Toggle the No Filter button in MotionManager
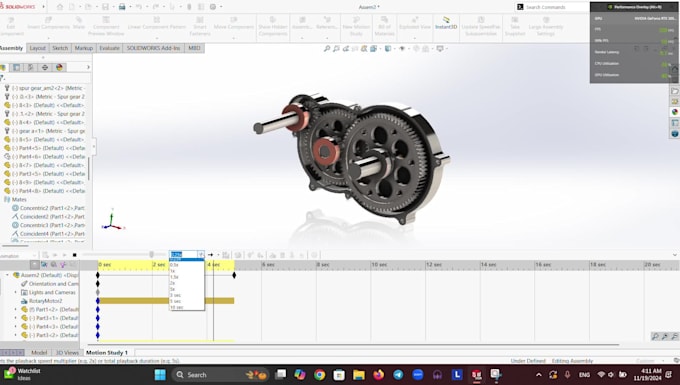This screenshot has width=680, height=385. pyautogui.click(x=35, y=264)
